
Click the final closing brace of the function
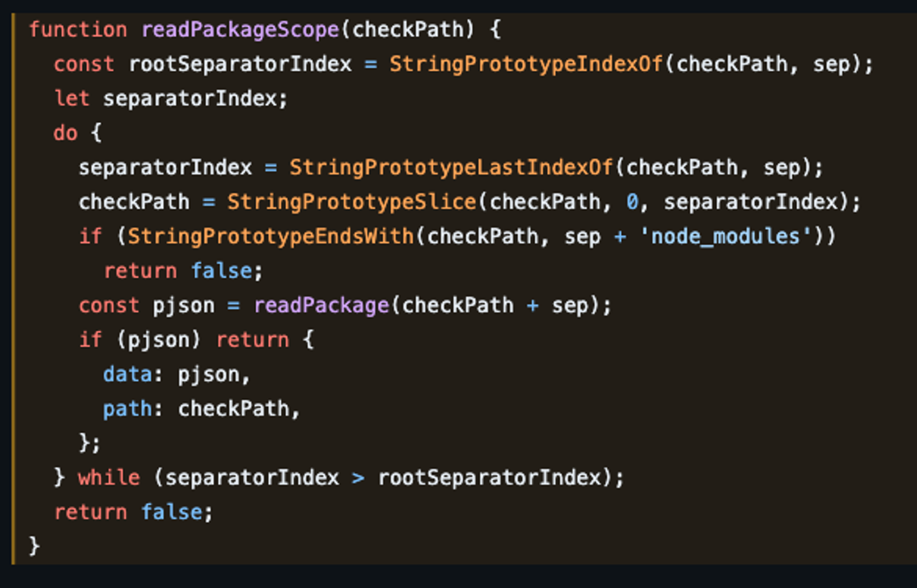pyautogui.click(x=34, y=546)
